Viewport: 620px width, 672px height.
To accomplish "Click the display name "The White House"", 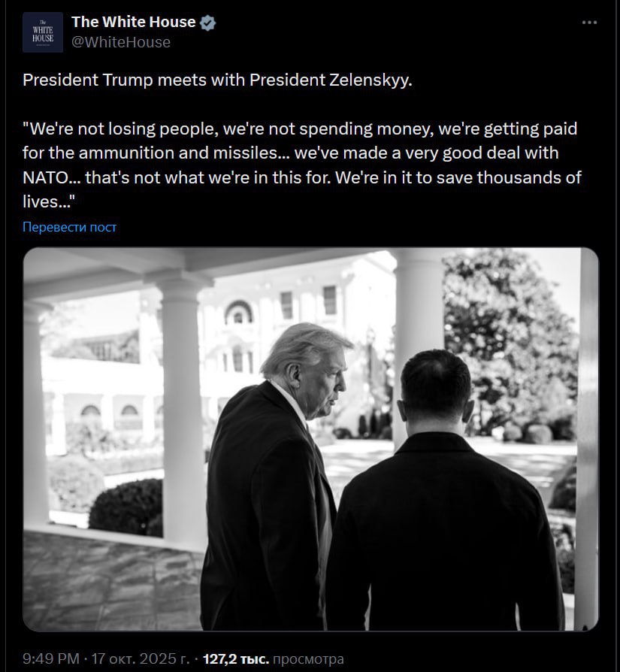I will click(133, 23).
